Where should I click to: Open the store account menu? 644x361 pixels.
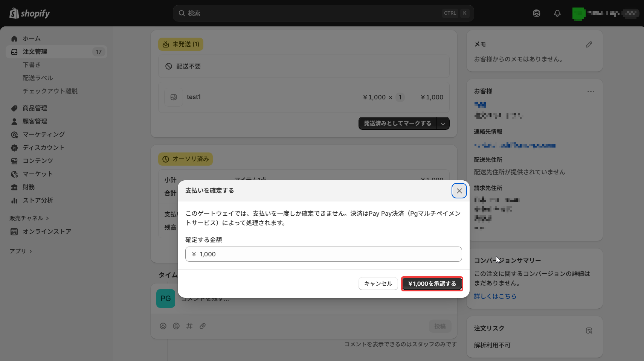tap(606, 13)
